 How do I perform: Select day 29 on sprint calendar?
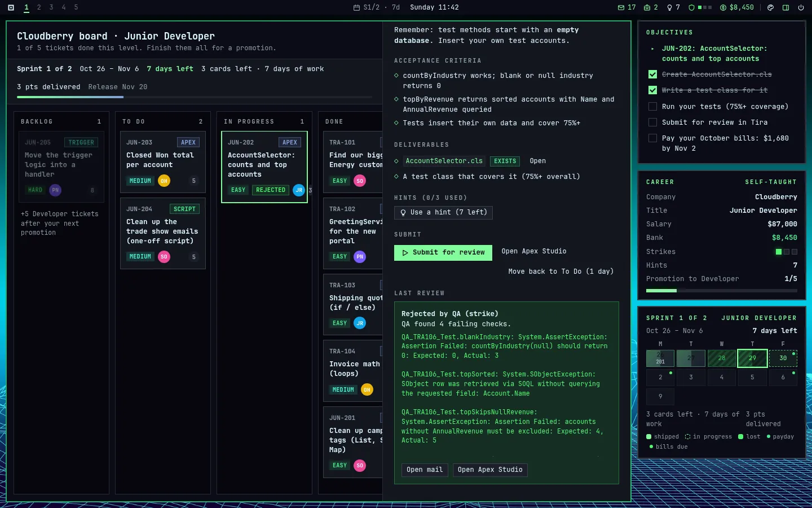(752, 358)
